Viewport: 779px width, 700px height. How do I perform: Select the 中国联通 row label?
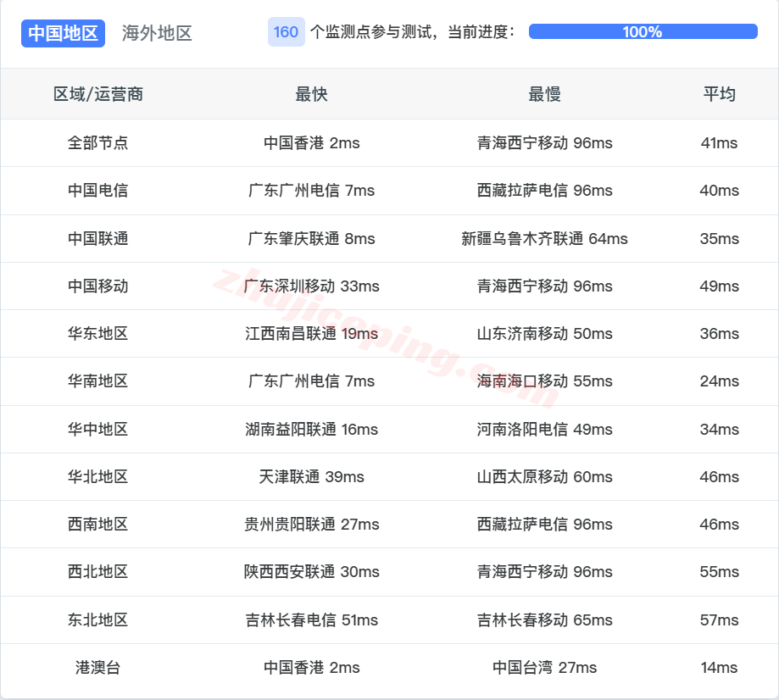pyautogui.click(x=97, y=238)
